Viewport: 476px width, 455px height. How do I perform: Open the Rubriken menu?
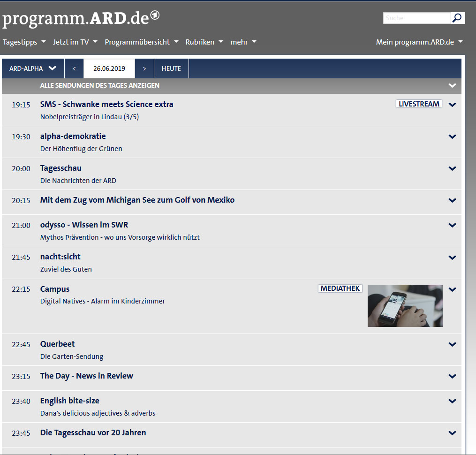click(204, 42)
